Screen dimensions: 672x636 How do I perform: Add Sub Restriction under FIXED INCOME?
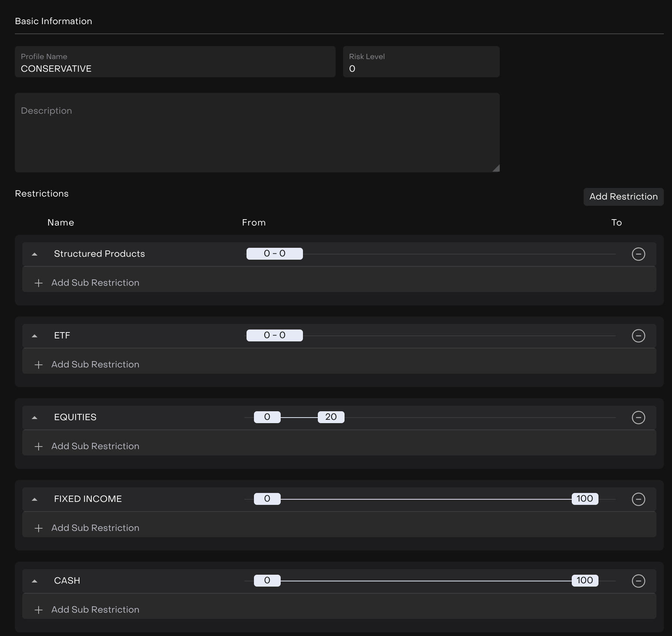click(95, 528)
